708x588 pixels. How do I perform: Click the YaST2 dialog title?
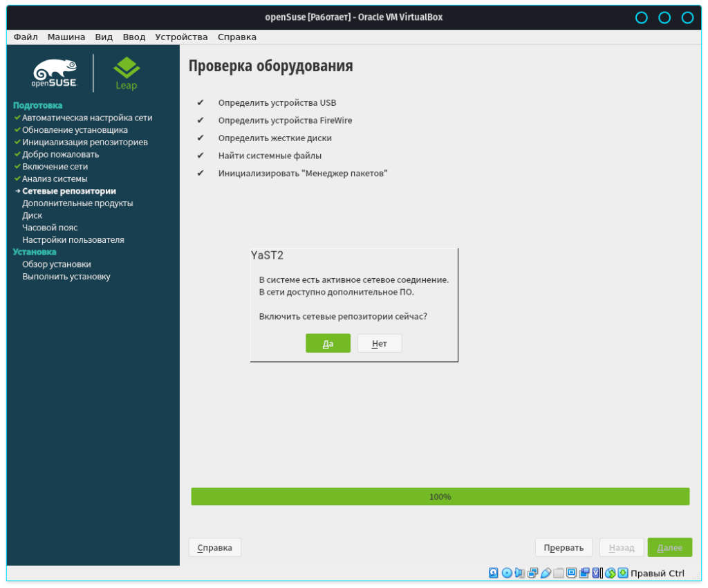268,256
